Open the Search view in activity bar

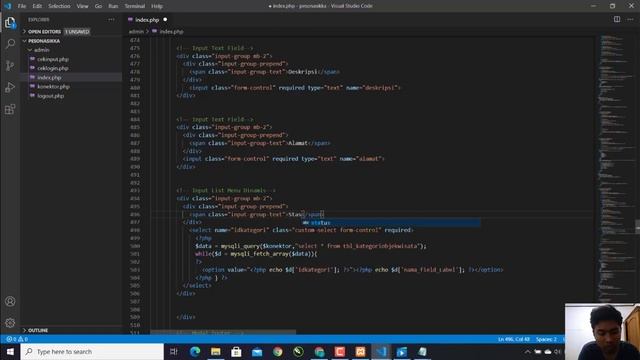[x=10, y=44]
